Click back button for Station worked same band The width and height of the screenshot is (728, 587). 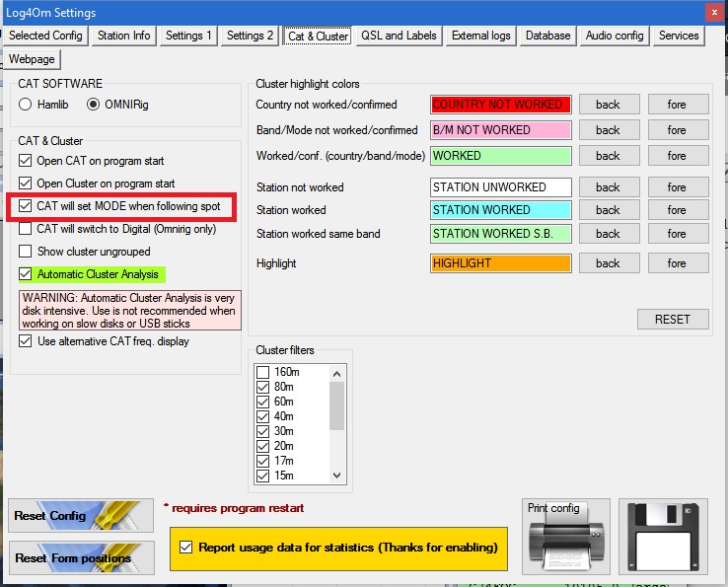pos(610,234)
